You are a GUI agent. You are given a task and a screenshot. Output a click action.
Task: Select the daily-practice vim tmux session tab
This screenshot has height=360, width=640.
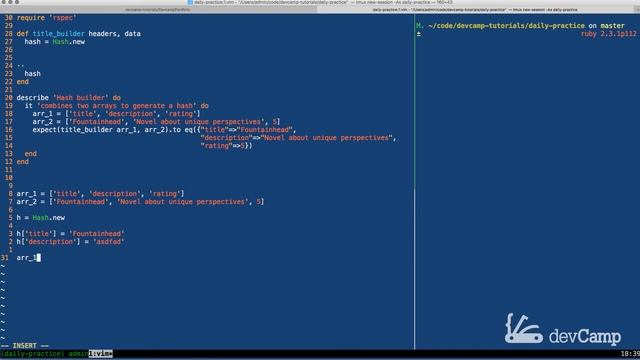coord(475,9)
